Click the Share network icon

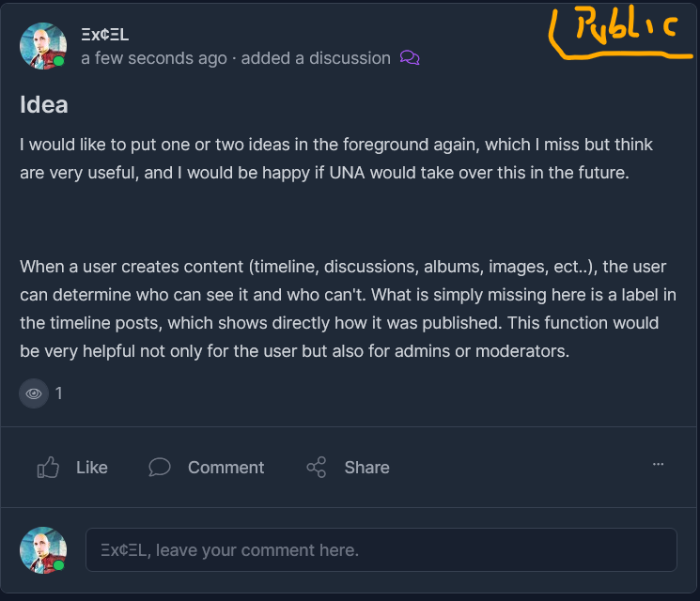pos(317,467)
